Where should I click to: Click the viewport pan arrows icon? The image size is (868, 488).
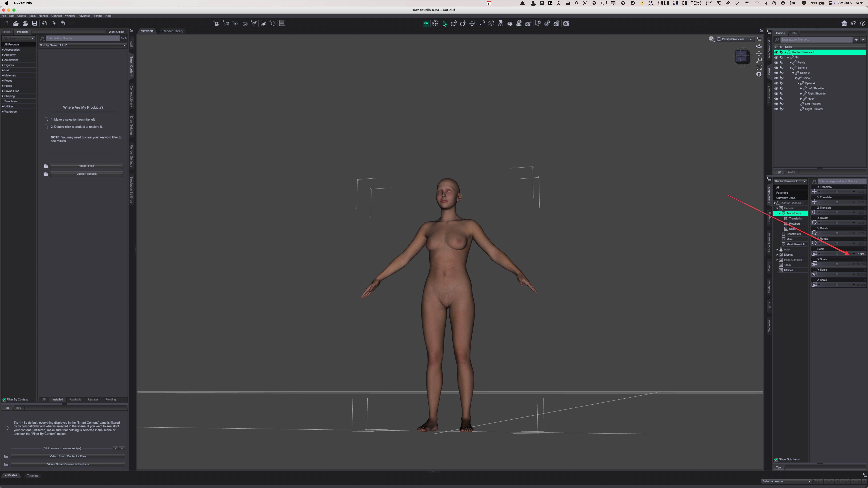[x=759, y=53]
